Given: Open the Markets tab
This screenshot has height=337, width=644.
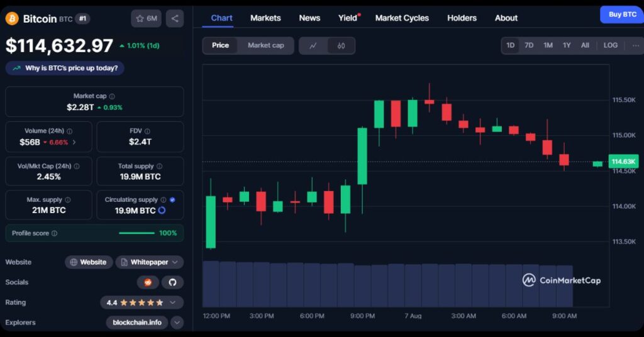Looking at the screenshot, I should coord(265,18).
